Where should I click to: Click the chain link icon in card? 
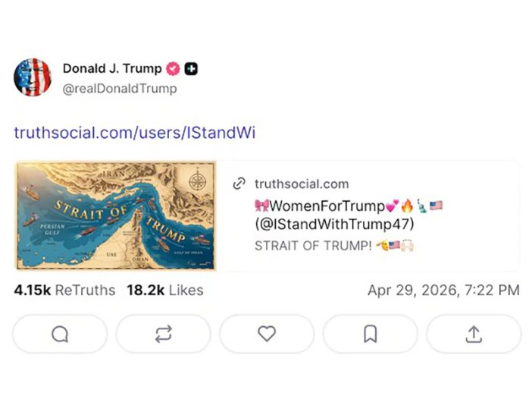[x=239, y=184]
